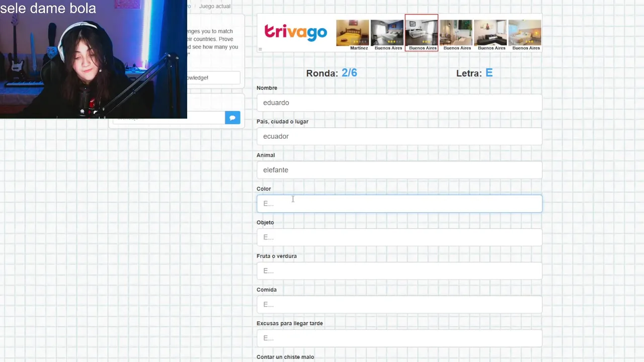Click the Ronda: label

point(322,73)
